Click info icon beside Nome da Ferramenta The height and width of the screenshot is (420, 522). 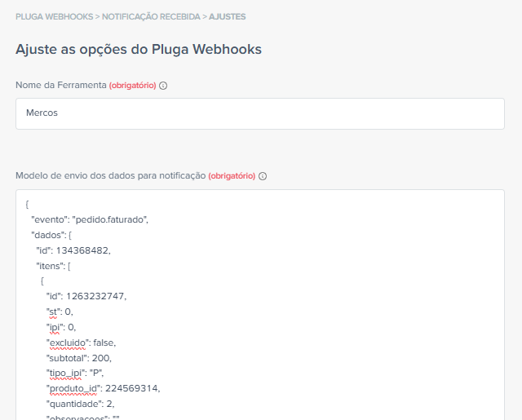coord(163,86)
